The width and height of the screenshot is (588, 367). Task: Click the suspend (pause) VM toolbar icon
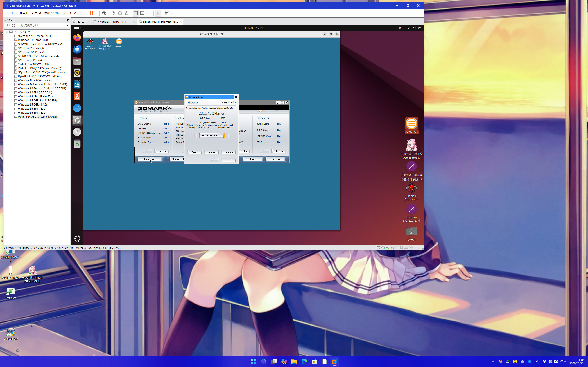(x=92, y=13)
